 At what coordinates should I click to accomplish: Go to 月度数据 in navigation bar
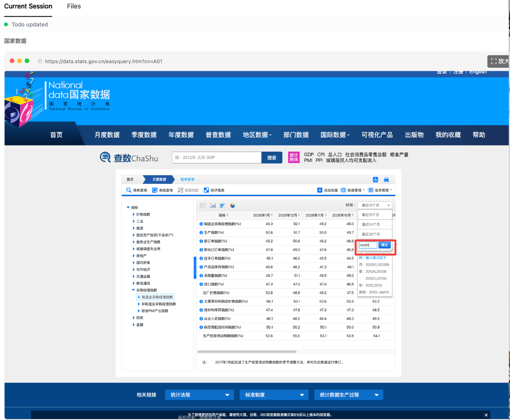click(107, 135)
